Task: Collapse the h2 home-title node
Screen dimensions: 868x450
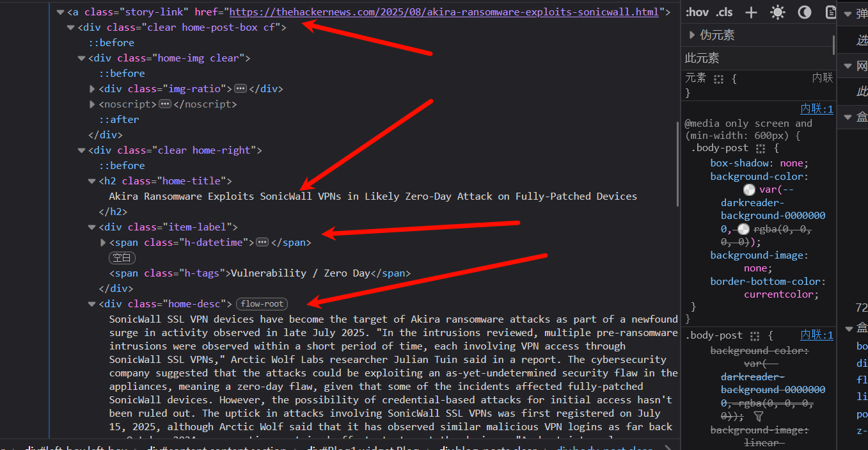Action: pos(92,181)
